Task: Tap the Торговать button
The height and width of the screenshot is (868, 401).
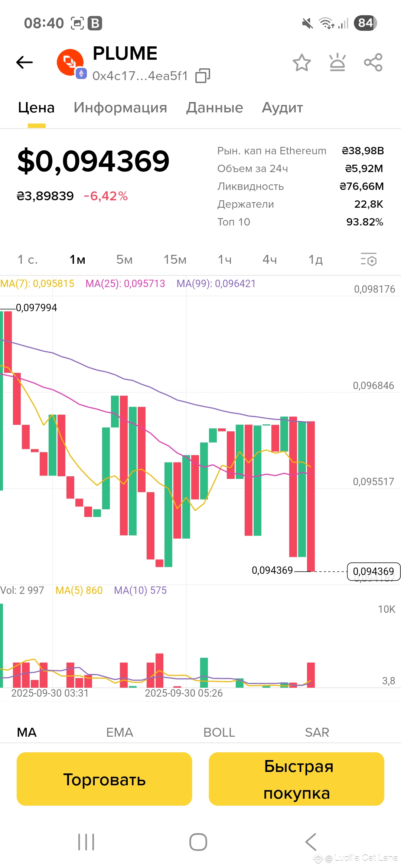Action: (104, 779)
